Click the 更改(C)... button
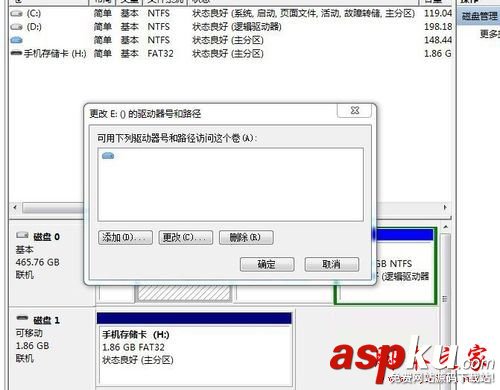Screen dimensions: 500x390 [x=186, y=238]
